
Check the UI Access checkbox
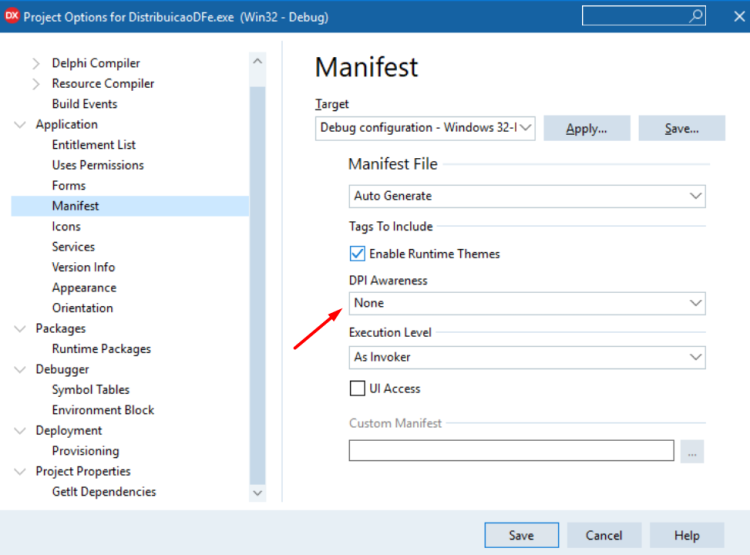[x=357, y=388]
